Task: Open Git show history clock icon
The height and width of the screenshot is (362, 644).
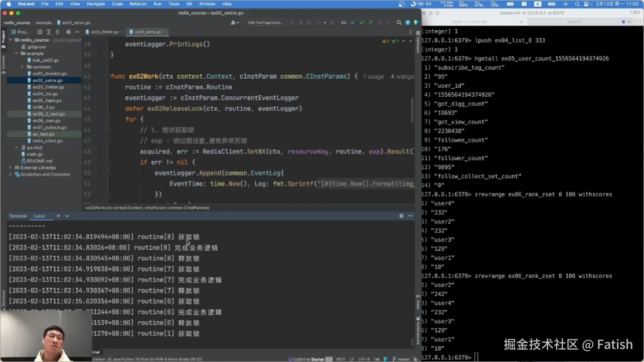Action: pos(379,23)
